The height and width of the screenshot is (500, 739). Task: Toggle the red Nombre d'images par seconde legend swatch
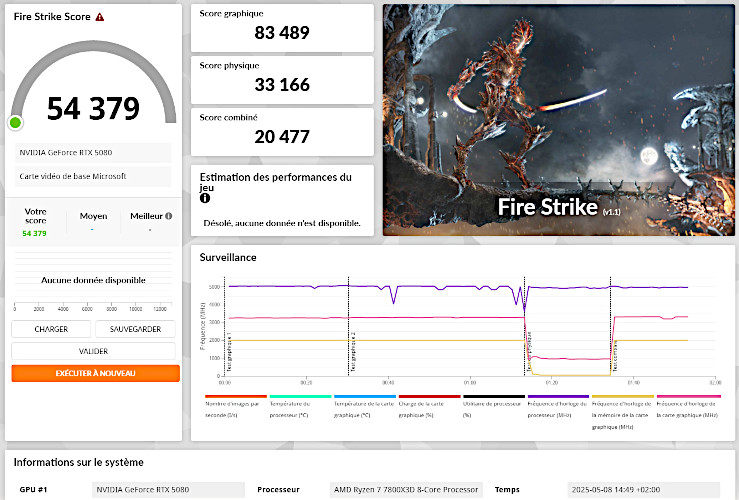pyautogui.click(x=236, y=396)
